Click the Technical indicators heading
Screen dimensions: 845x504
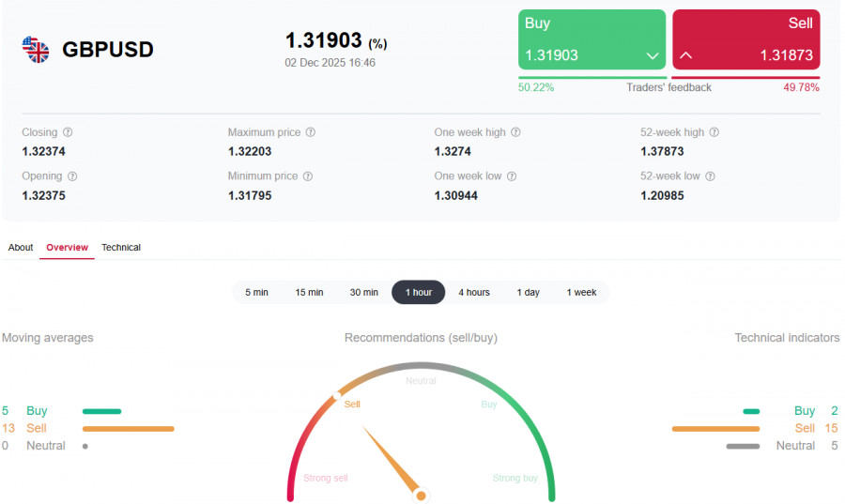click(x=787, y=338)
